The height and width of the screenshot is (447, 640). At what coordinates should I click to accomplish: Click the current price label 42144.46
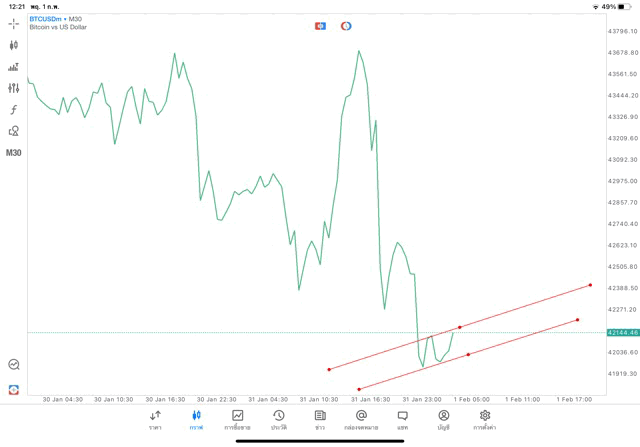[x=622, y=332]
